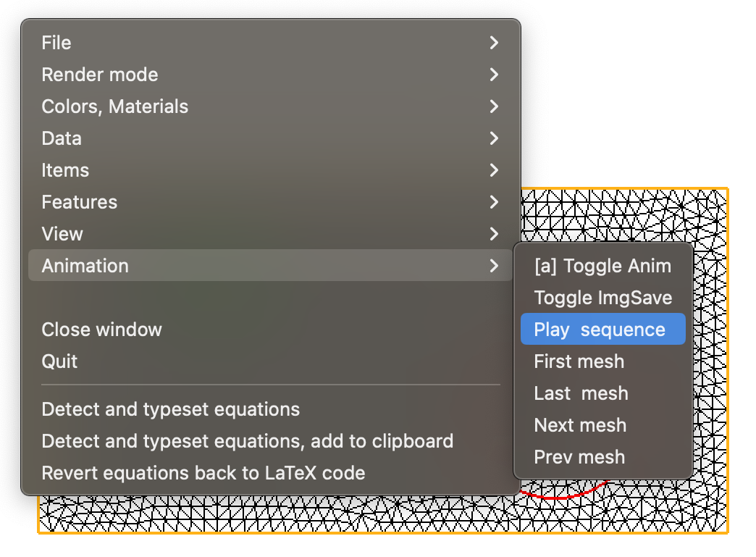The height and width of the screenshot is (557, 756).
Task: Go to Prev mesh
Action: (x=579, y=457)
